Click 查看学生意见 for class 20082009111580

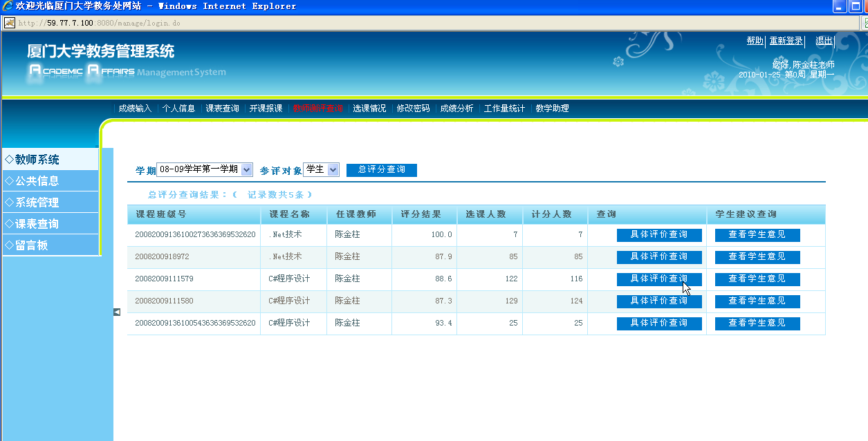pyautogui.click(x=757, y=301)
